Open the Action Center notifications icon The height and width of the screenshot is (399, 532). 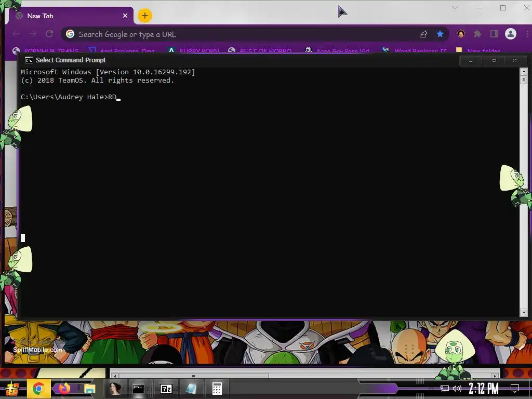[515, 389]
